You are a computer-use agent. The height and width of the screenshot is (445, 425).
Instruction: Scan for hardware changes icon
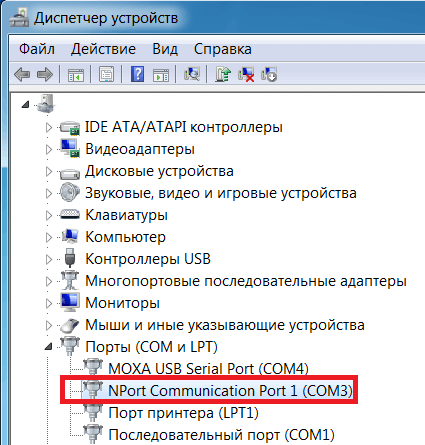192,74
